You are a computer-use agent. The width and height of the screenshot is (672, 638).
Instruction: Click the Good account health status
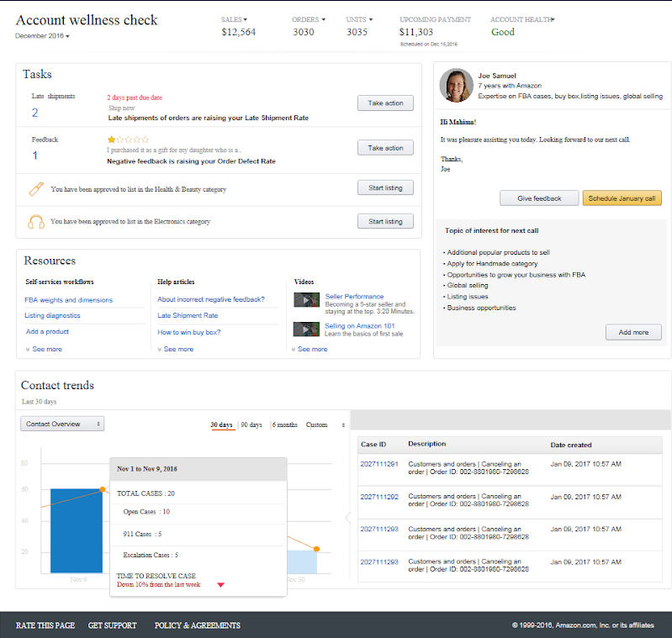[503, 32]
